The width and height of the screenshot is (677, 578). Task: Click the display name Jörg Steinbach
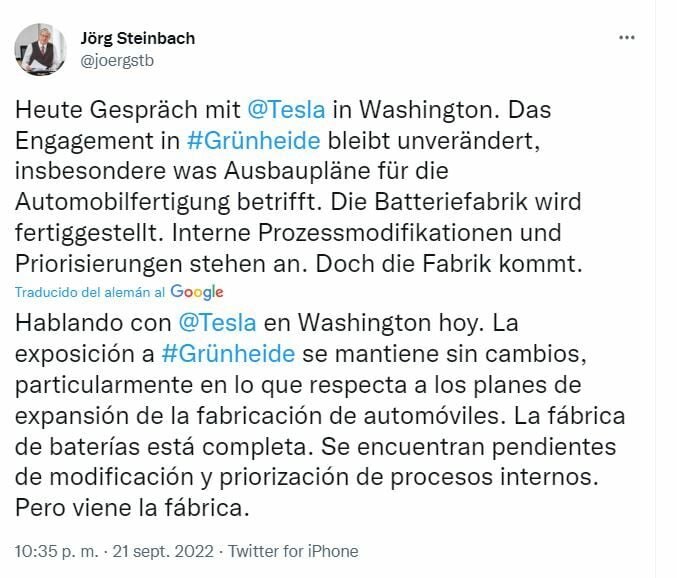(x=138, y=39)
